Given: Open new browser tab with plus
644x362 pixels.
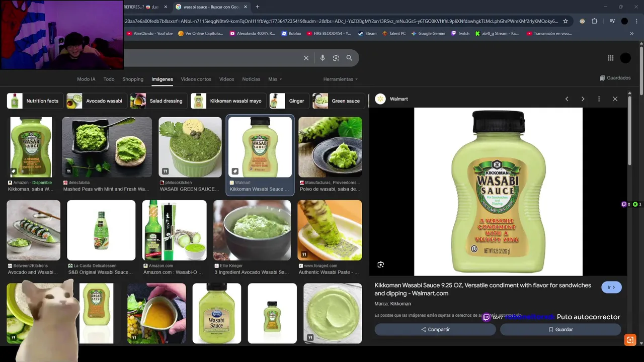Looking at the screenshot, I should click(x=258, y=7).
